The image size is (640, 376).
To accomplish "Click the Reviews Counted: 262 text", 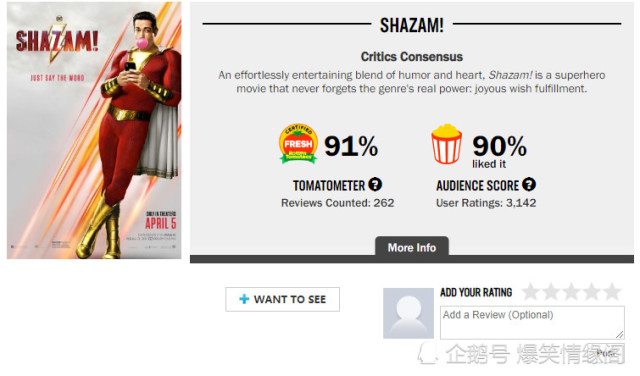I will click(338, 203).
